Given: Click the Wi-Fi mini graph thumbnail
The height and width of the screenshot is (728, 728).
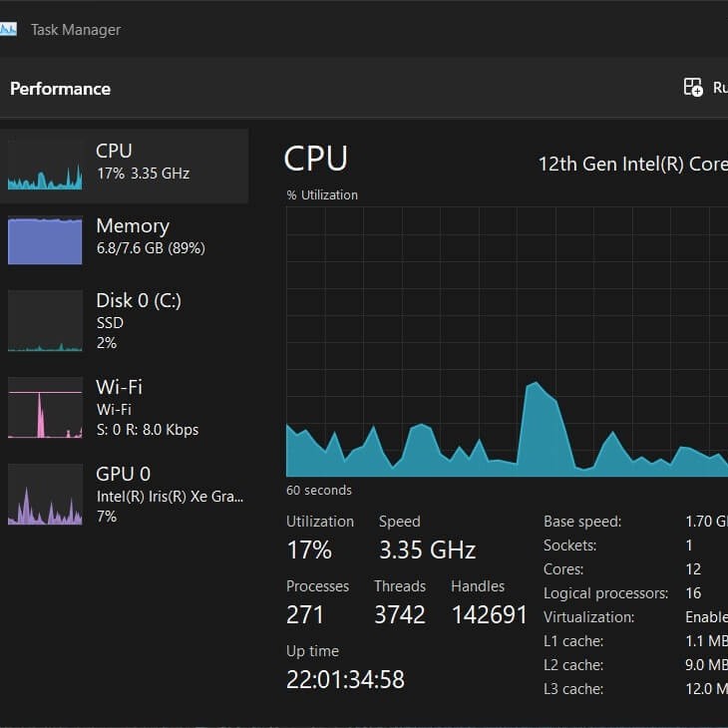Looking at the screenshot, I should coord(45,408).
